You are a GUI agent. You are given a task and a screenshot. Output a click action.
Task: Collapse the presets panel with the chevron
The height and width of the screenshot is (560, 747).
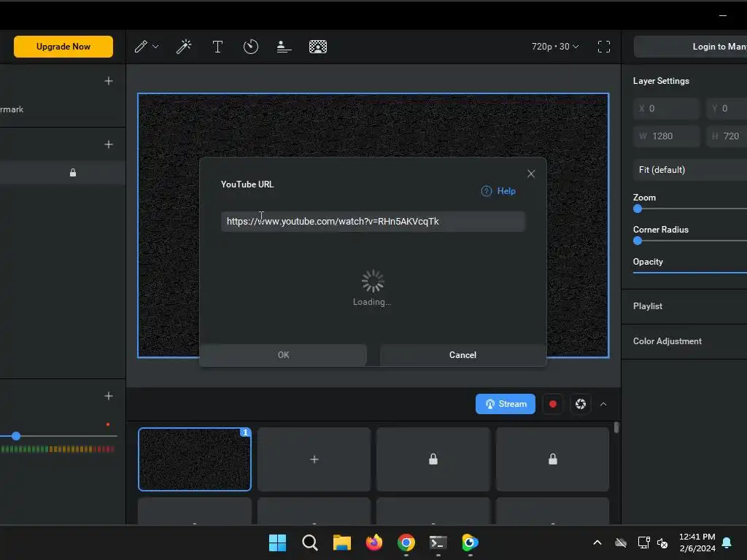pos(603,404)
